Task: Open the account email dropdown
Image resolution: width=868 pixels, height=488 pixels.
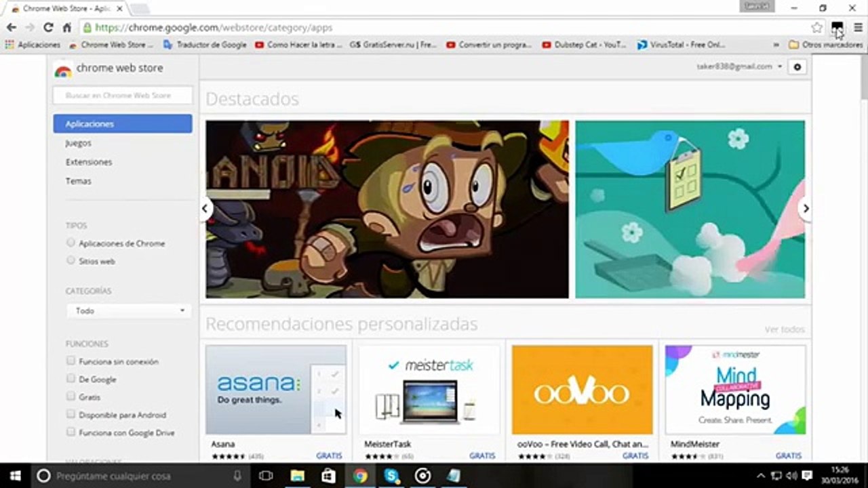Action: coord(740,66)
